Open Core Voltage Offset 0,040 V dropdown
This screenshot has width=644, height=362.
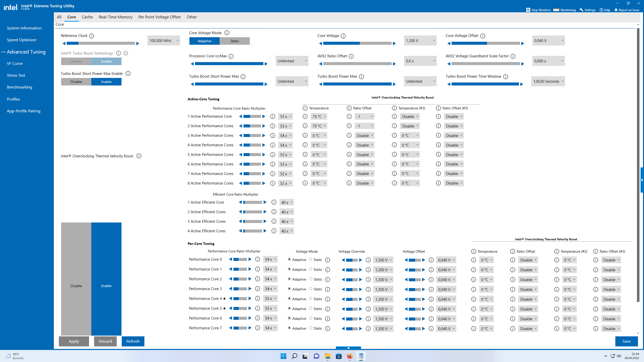tap(549, 40)
